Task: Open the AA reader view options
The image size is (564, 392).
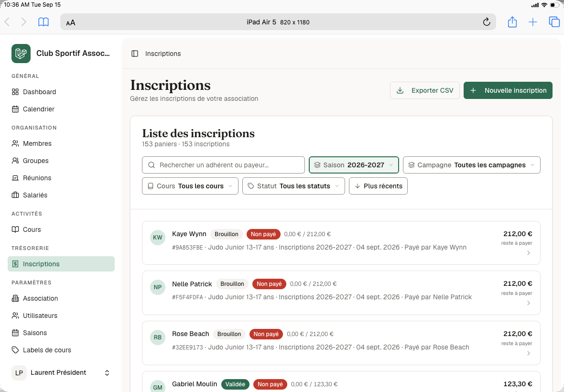Action: (x=71, y=22)
